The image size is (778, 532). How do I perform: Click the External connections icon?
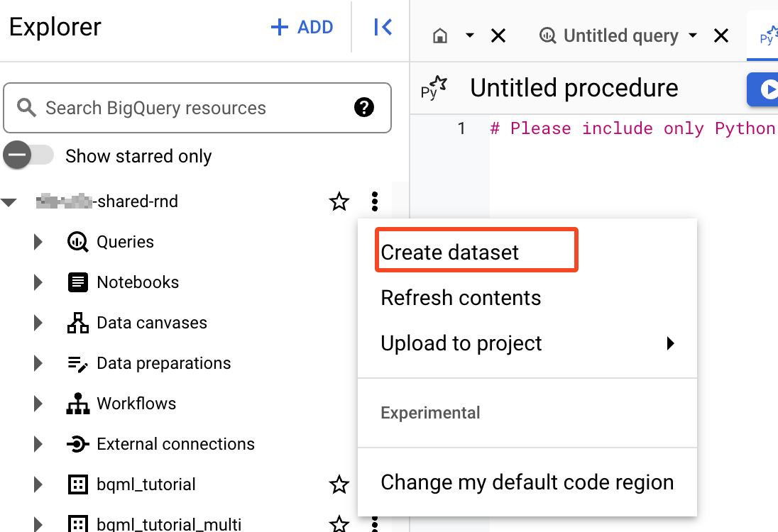coord(77,443)
